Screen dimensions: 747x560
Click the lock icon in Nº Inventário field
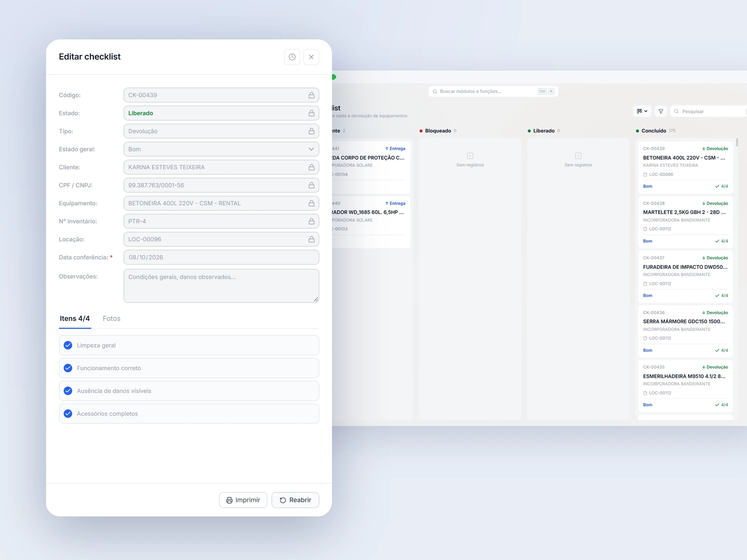coord(311,222)
